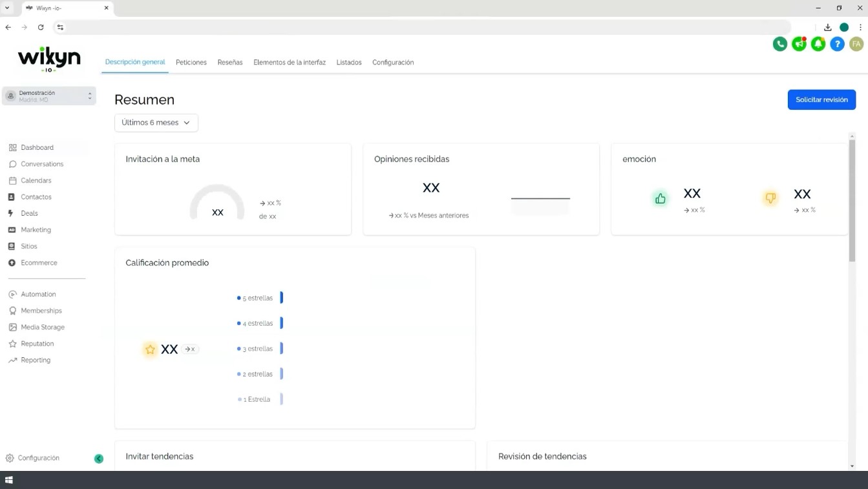Image resolution: width=868 pixels, height=489 pixels.
Task: Open the Demostración account switcher
Action: pyautogui.click(x=49, y=96)
